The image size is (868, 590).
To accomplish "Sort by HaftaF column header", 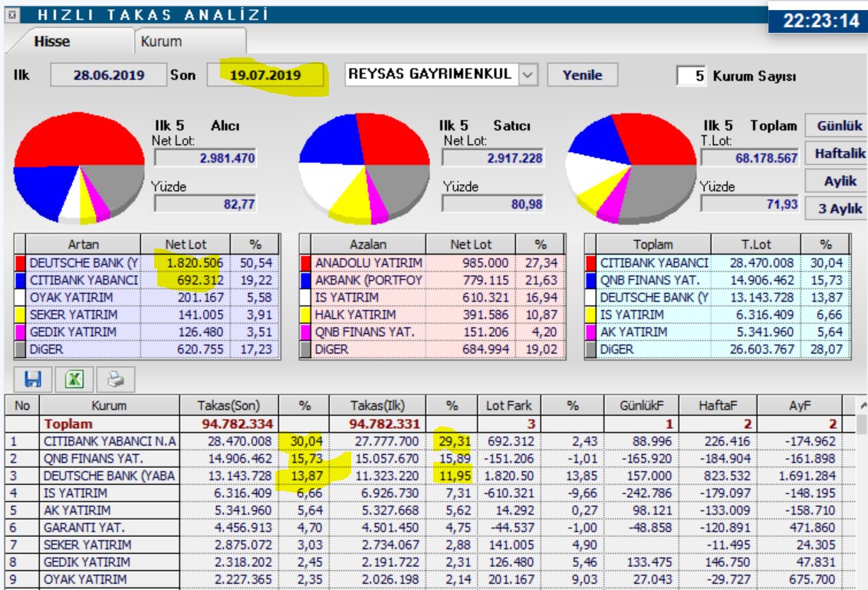I will click(718, 406).
